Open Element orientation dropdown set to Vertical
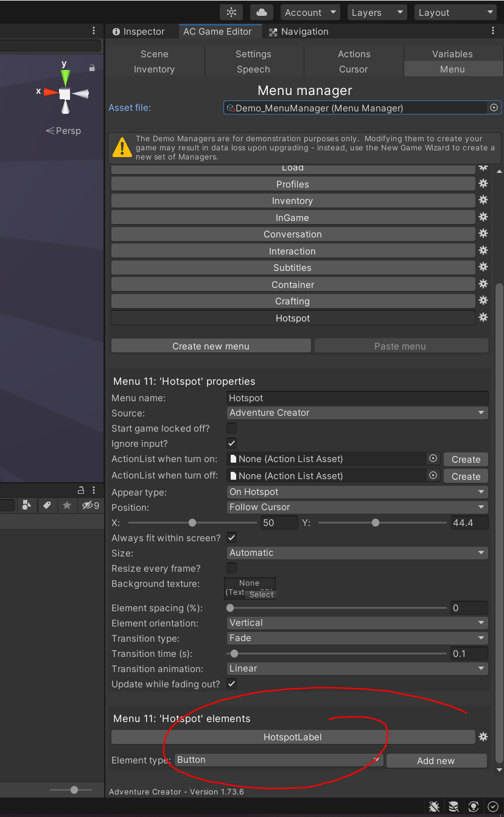This screenshot has width=504, height=817. pyautogui.click(x=357, y=623)
